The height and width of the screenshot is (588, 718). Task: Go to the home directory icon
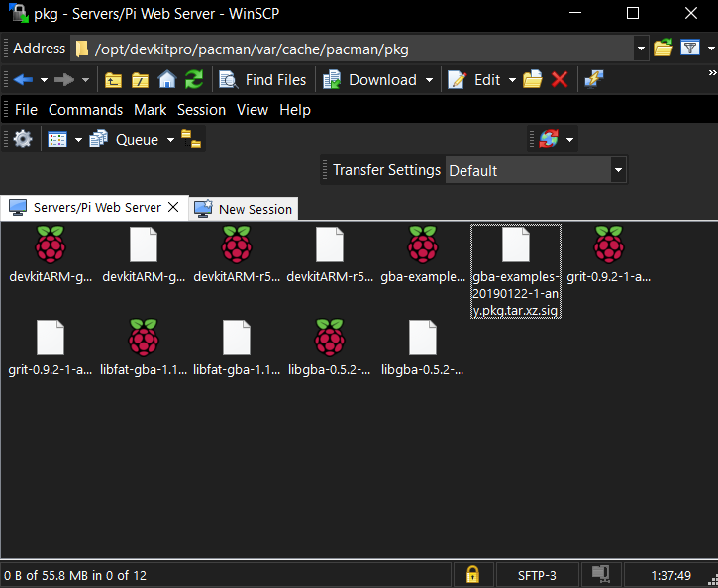pyautogui.click(x=167, y=80)
